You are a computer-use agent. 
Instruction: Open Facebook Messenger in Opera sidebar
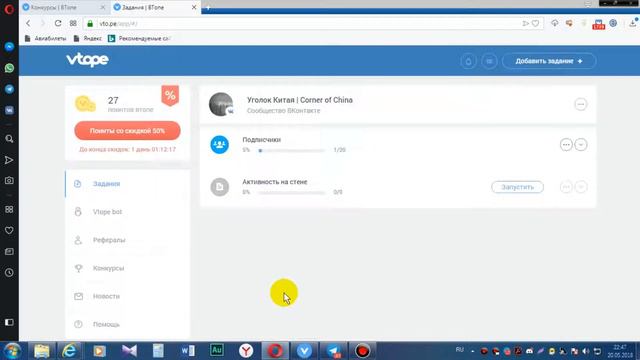(x=9, y=47)
